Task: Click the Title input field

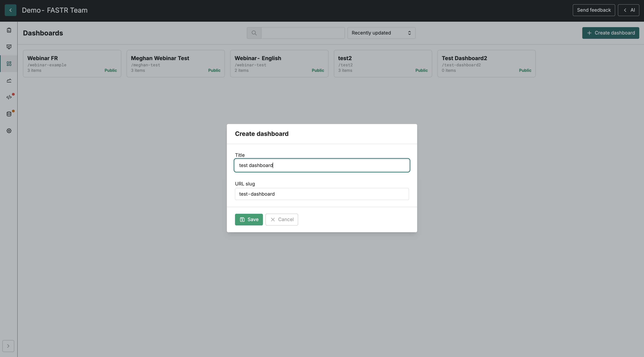Action: tap(322, 165)
